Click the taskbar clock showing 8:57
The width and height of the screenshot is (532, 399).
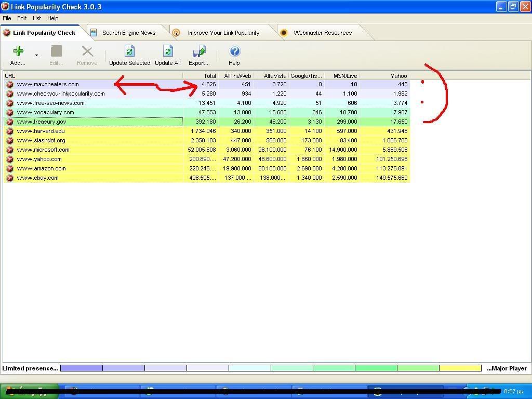click(514, 392)
